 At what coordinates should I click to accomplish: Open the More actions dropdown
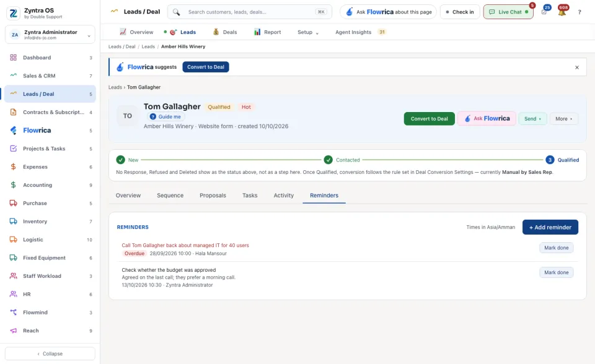(564, 119)
